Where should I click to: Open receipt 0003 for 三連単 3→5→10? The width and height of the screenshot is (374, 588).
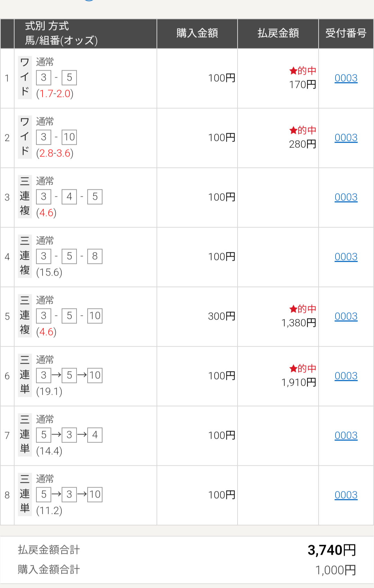tap(346, 376)
